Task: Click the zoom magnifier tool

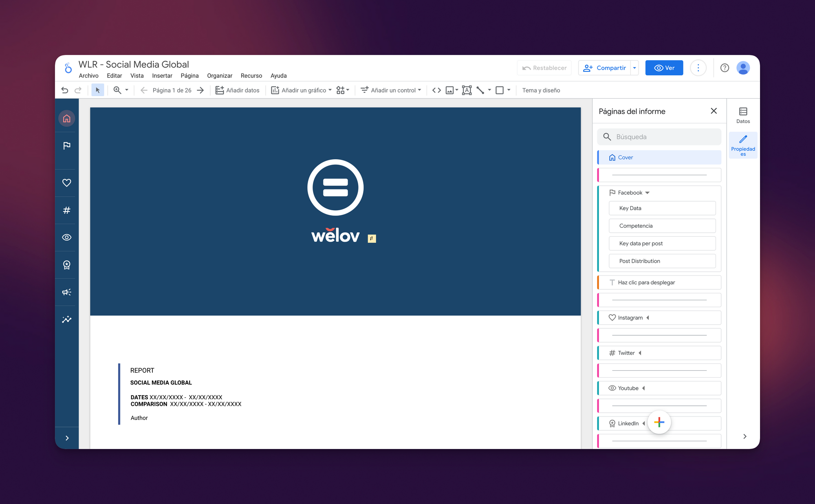Action: coord(117,90)
